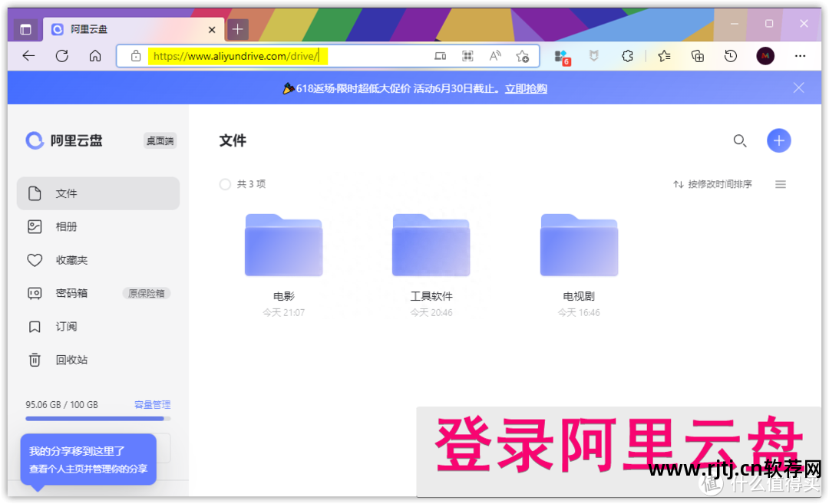Click the blue plus upload button
The height and width of the screenshot is (504, 829).
[x=778, y=140]
